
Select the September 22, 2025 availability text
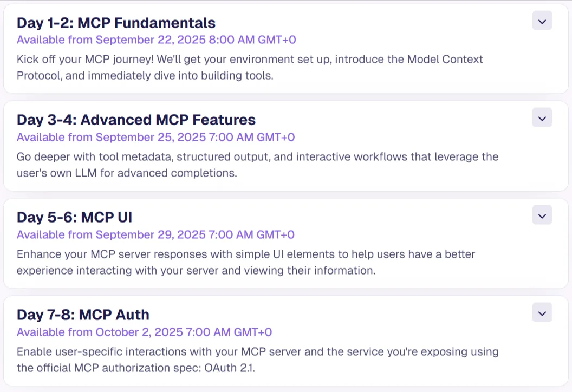tap(157, 40)
